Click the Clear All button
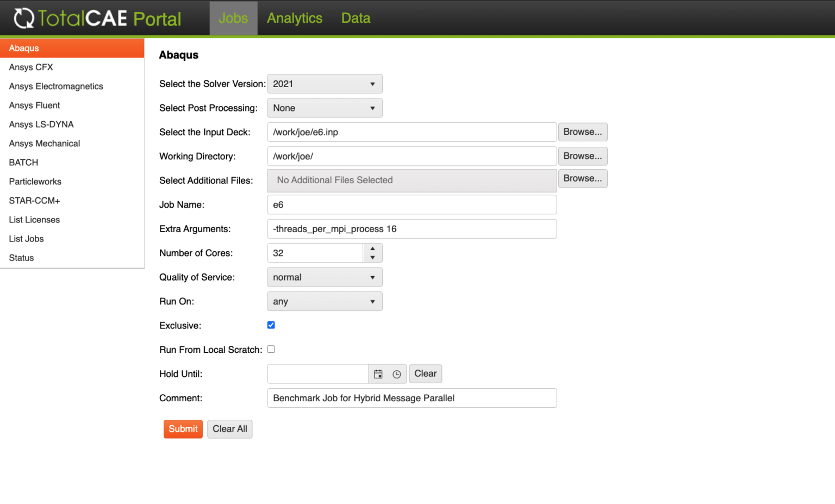 pos(229,429)
